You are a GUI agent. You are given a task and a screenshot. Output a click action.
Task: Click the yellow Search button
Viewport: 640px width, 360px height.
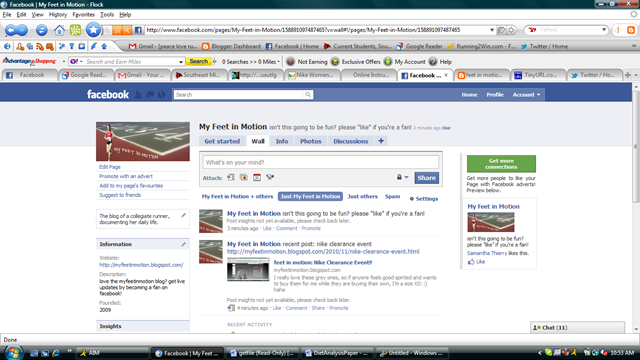198,62
